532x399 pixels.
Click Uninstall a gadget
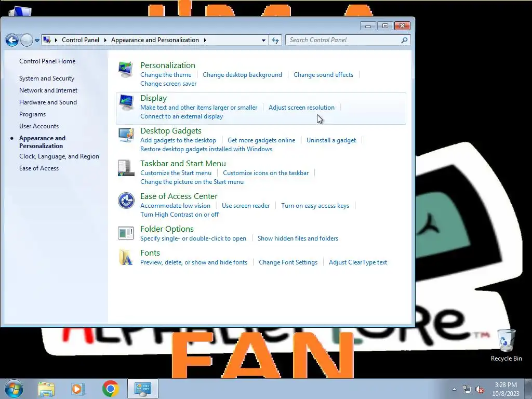pos(331,140)
